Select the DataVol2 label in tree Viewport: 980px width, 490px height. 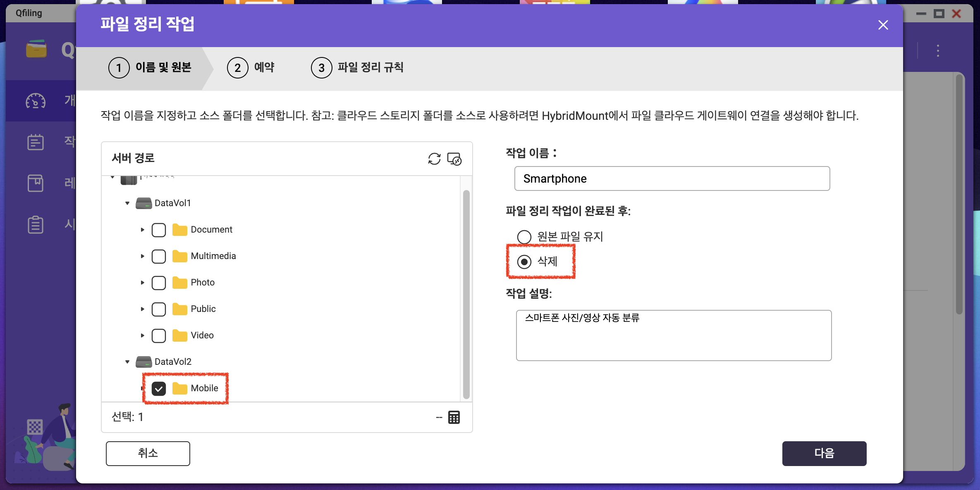pyautogui.click(x=173, y=362)
